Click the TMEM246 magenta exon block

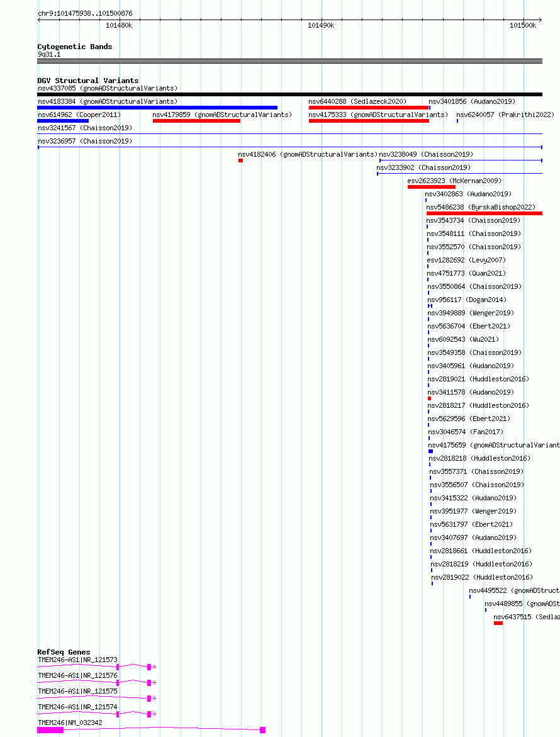click(50, 730)
